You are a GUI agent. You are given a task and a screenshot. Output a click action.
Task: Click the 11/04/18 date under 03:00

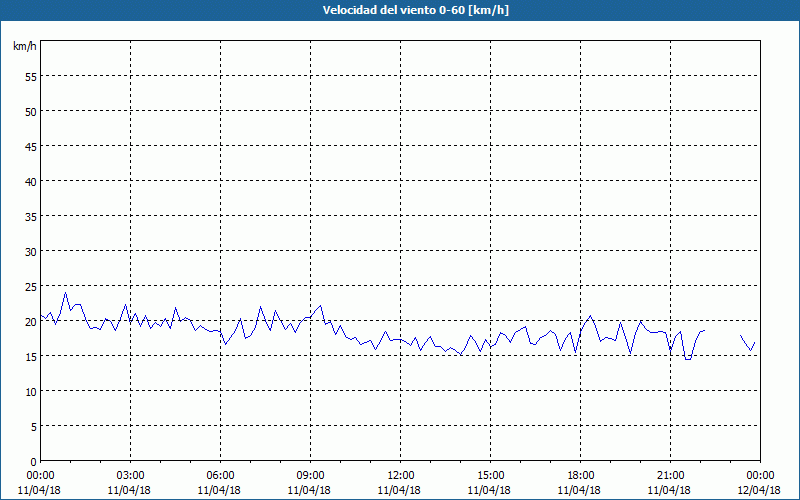click(x=129, y=490)
